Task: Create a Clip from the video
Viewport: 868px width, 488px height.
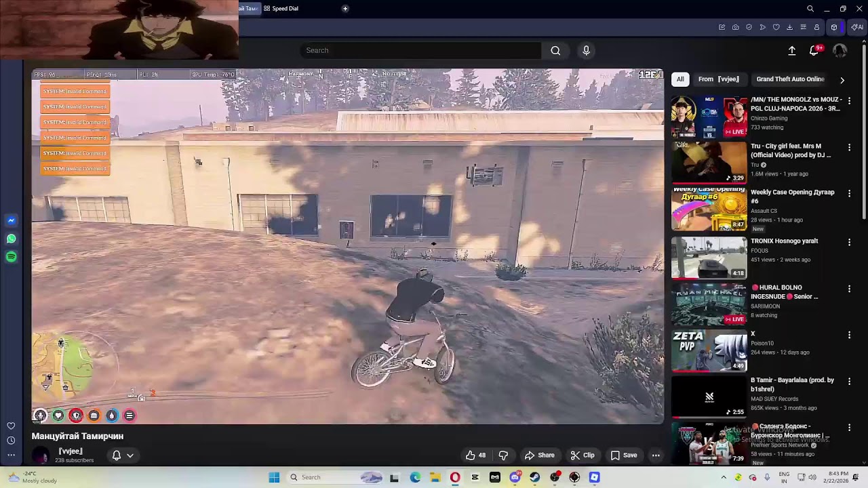Action: click(583, 455)
